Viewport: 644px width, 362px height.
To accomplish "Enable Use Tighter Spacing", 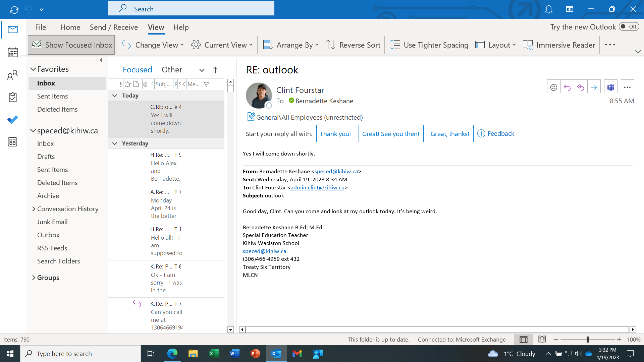I will click(429, 45).
